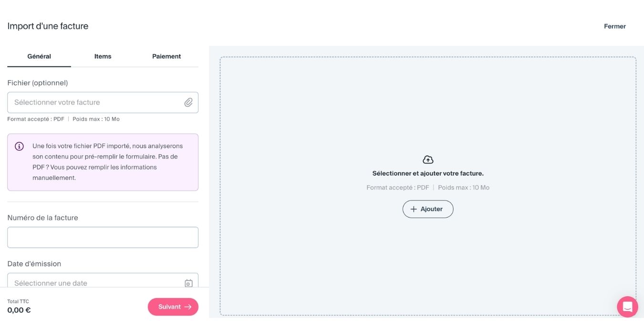Click the Numéro de la facture field
This screenshot has width=644, height=334.
103,237
